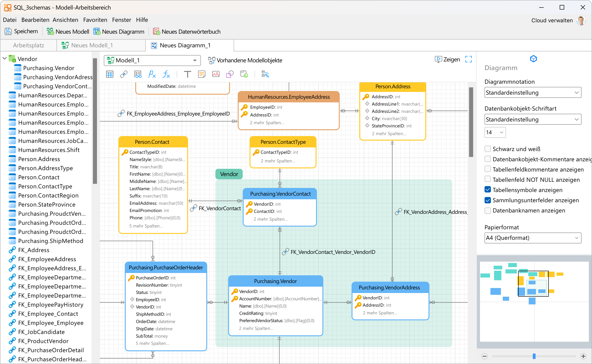
Task: Click the auto layout tool icon
Action: tap(265, 74)
